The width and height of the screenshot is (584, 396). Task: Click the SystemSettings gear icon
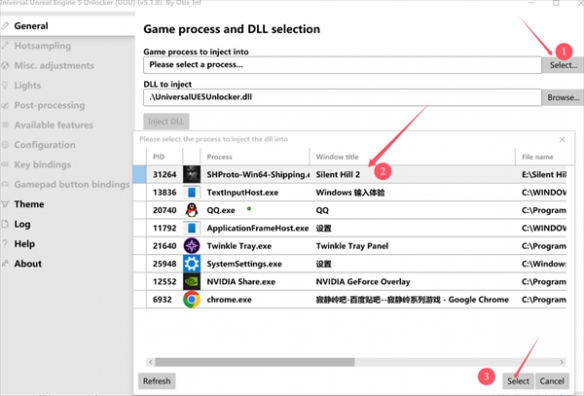coord(191,264)
